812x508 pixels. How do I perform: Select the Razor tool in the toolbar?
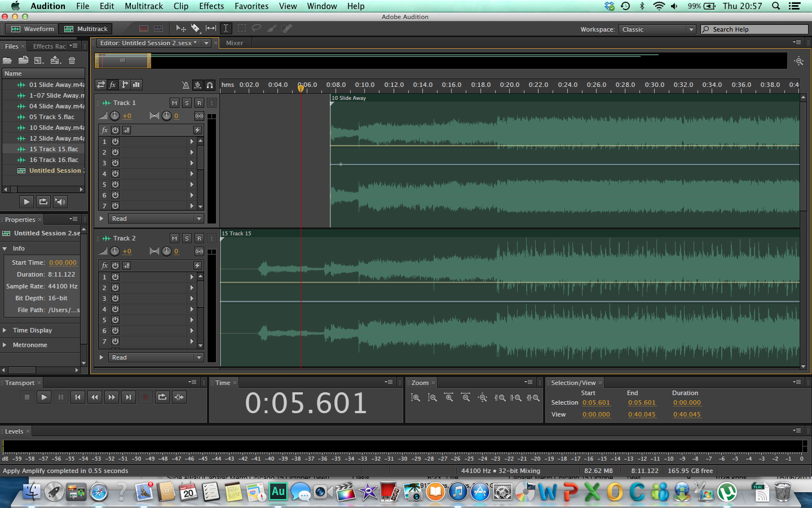point(196,28)
